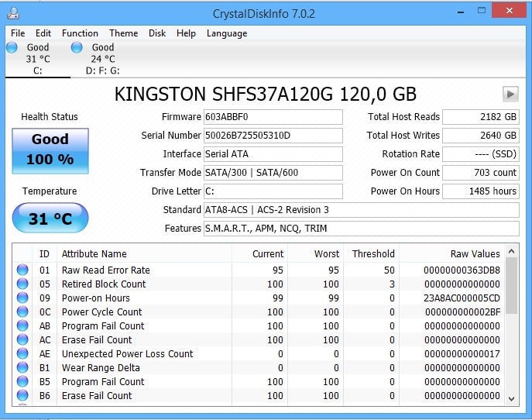Image resolution: width=532 pixels, height=420 pixels.
Task: Click the CrystalDiskInfo app icon in title bar
Action: 13,13
